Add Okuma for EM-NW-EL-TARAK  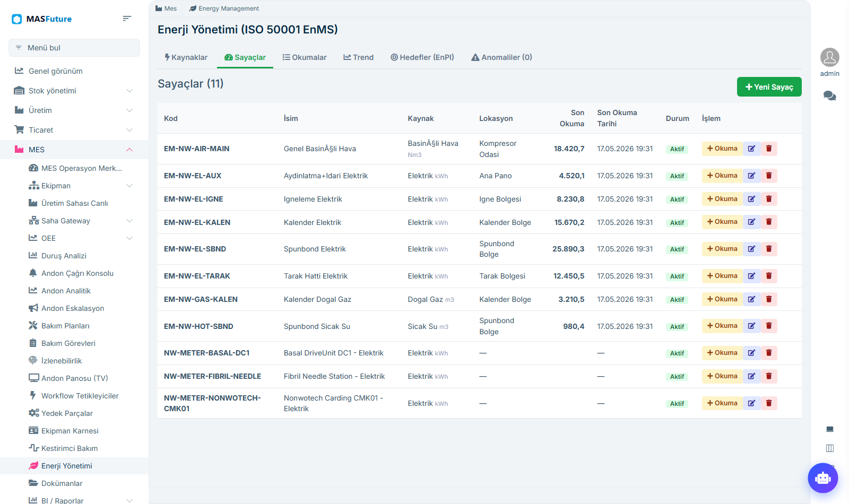[722, 276]
